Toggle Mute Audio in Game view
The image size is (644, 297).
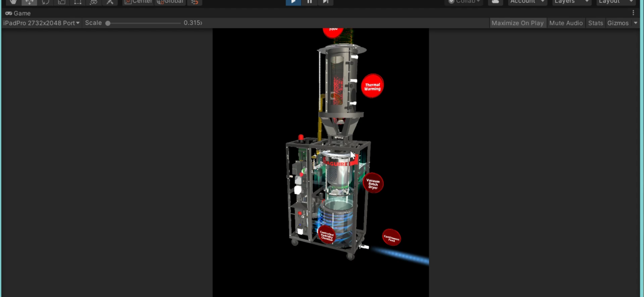pos(566,23)
